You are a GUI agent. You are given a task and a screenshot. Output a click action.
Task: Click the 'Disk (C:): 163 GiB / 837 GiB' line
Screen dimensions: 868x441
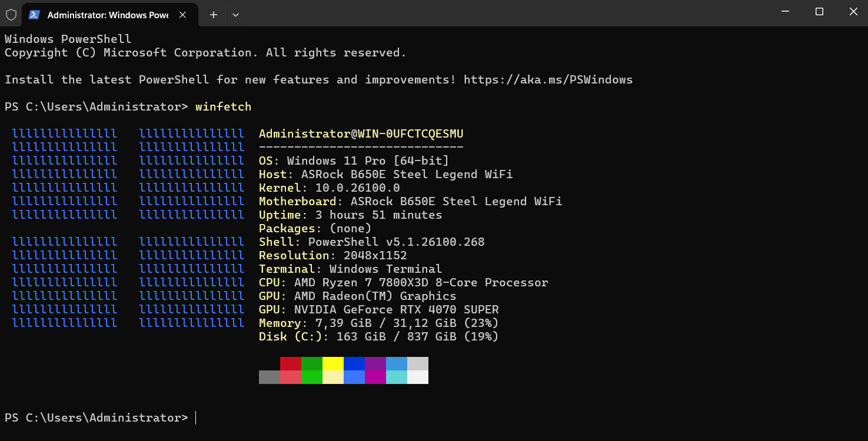point(378,336)
